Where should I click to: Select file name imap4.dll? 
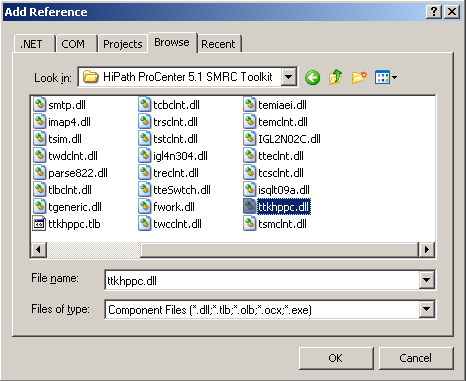pyautogui.click(x=69, y=122)
